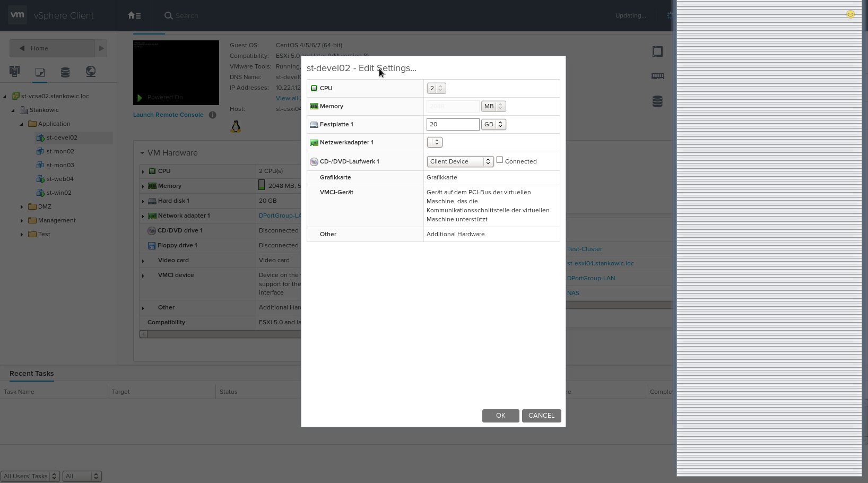This screenshot has height=483, width=868.
Task: Click the Linux penguin guest OS icon
Action: click(x=236, y=126)
